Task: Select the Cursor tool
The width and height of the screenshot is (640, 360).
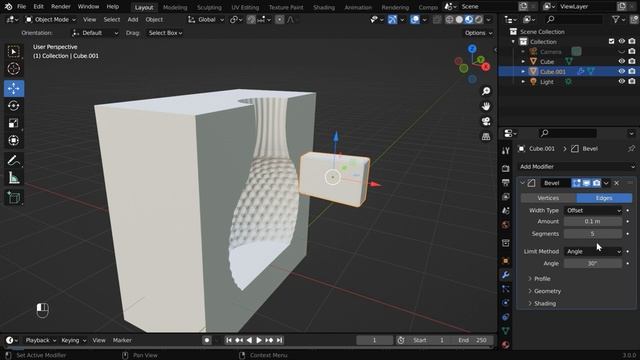Action: point(13,69)
